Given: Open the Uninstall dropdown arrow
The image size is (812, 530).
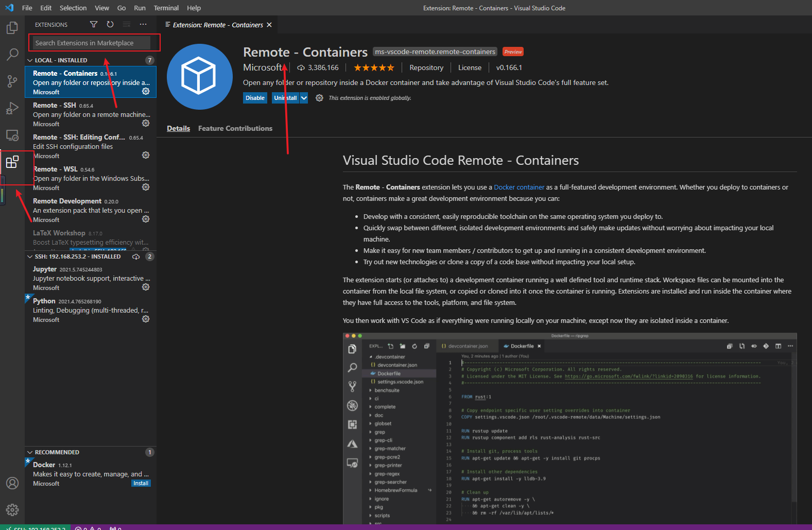Looking at the screenshot, I should point(304,98).
